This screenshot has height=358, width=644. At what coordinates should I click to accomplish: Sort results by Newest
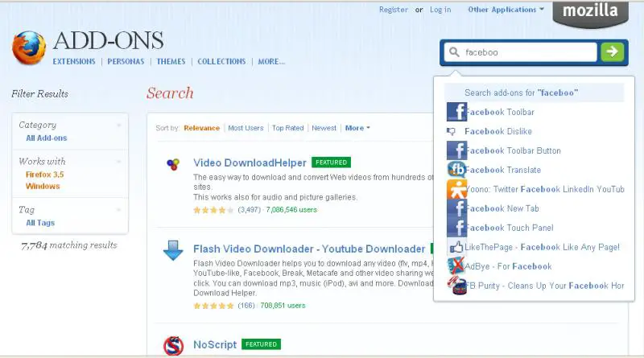pos(324,128)
